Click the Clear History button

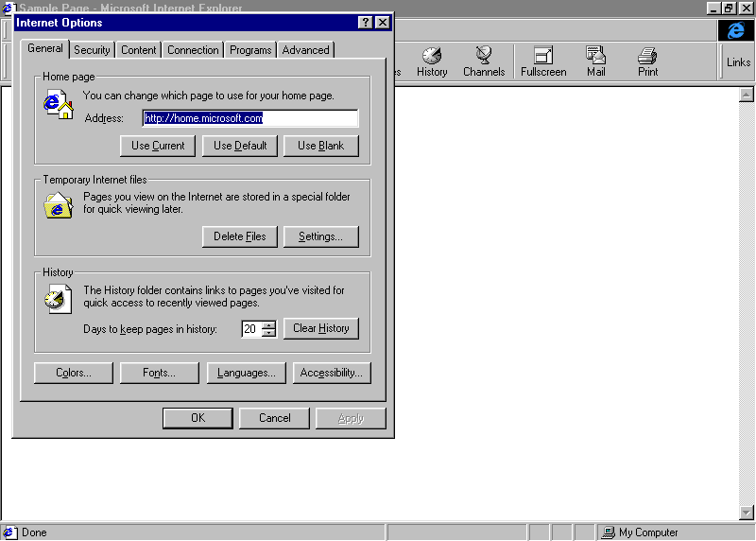coord(321,328)
